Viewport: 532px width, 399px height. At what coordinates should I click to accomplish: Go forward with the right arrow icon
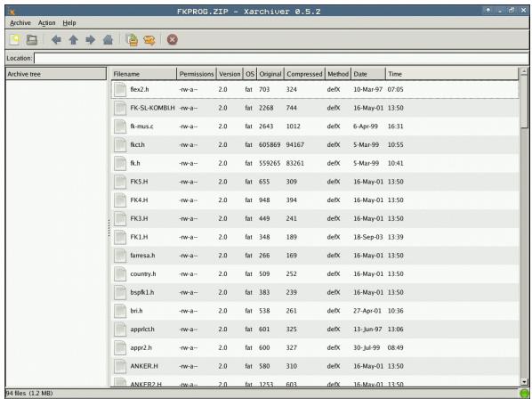coord(90,40)
